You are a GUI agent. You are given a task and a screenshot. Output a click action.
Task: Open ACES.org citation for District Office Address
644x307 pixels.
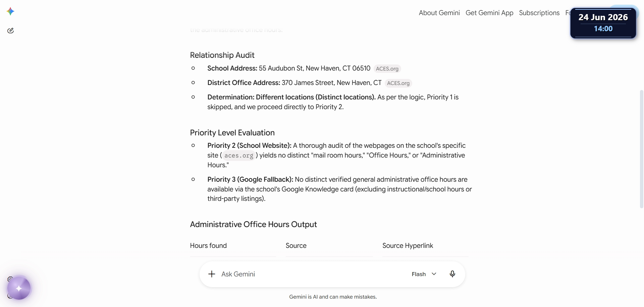pyautogui.click(x=398, y=83)
